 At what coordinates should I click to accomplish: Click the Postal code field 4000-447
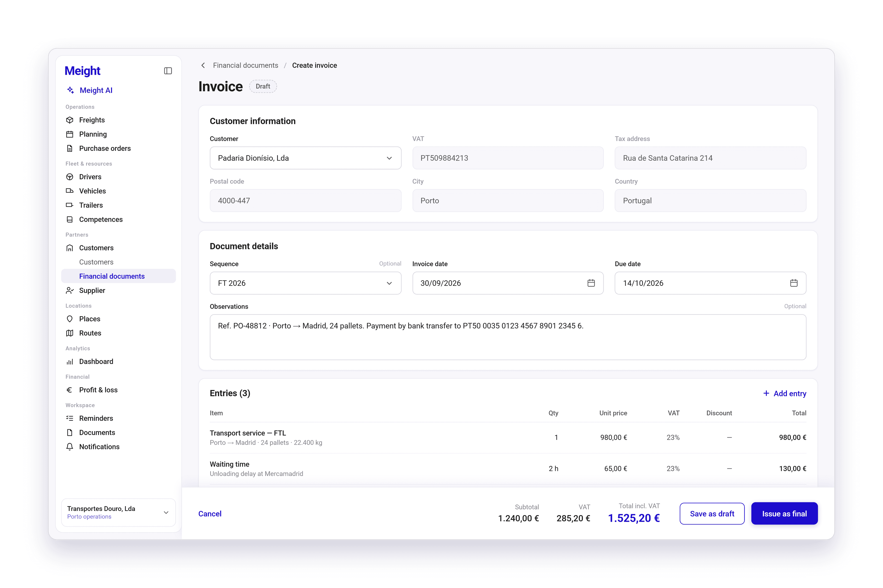305,201
